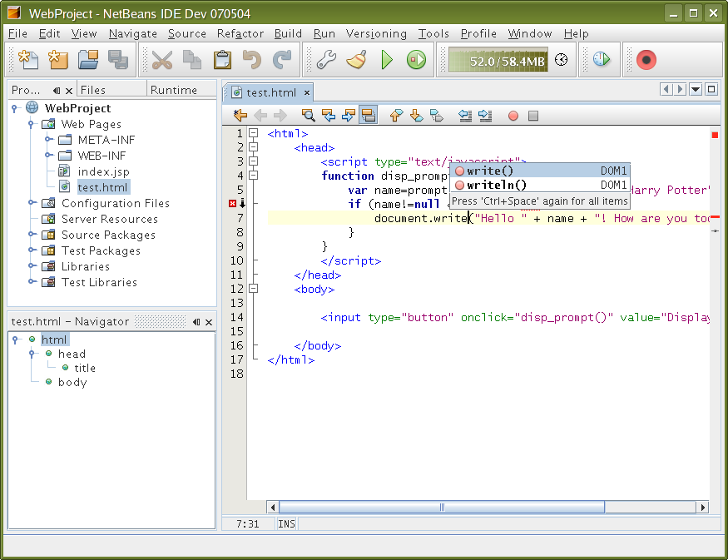The image size is (728, 560).
Task: Click the Debug Main Project icon
Action: tap(417, 60)
